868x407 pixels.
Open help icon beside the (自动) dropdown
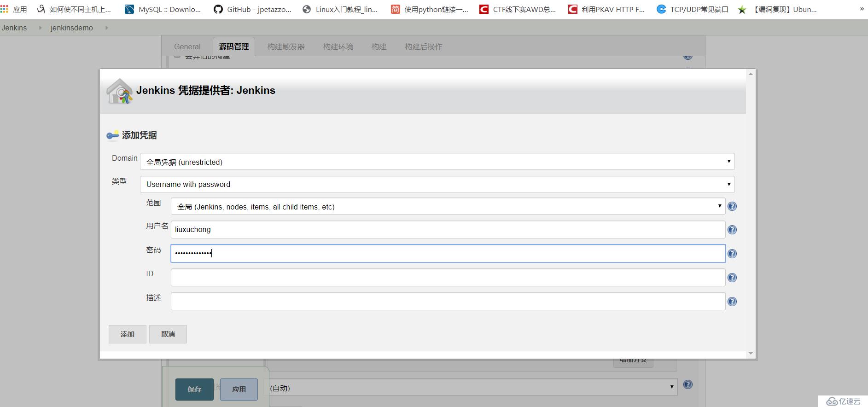click(688, 384)
